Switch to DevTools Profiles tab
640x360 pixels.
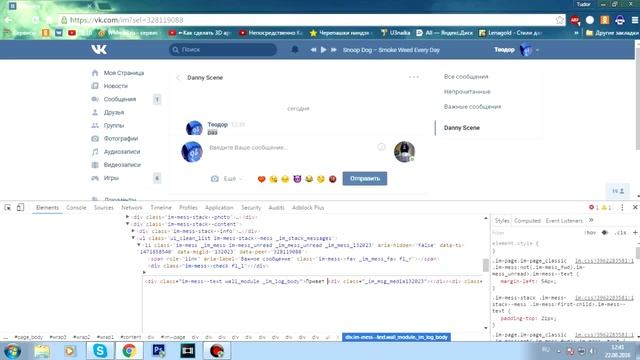(188, 208)
